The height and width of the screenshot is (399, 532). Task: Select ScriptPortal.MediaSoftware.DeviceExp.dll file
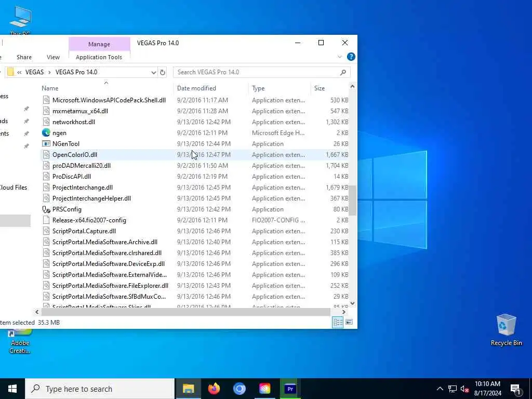point(109,263)
